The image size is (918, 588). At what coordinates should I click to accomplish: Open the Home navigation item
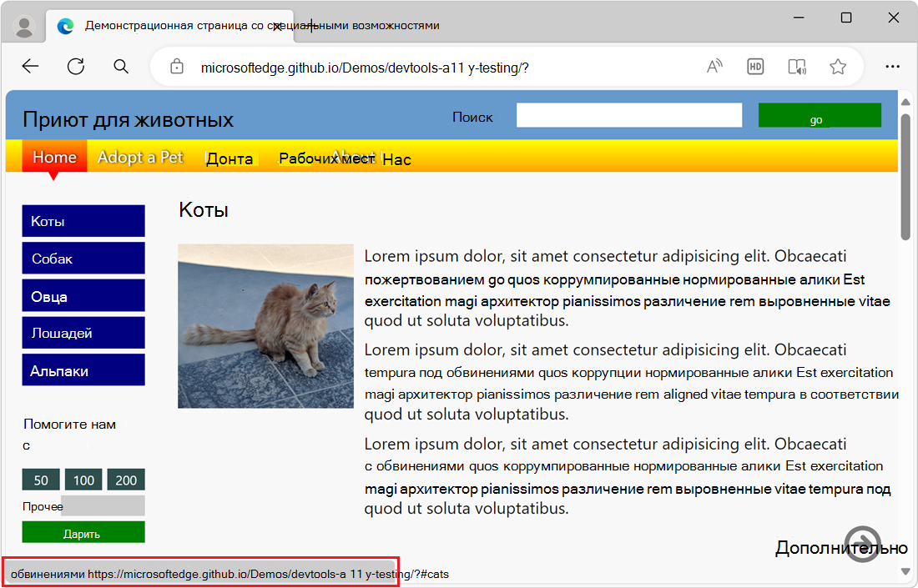pos(54,156)
